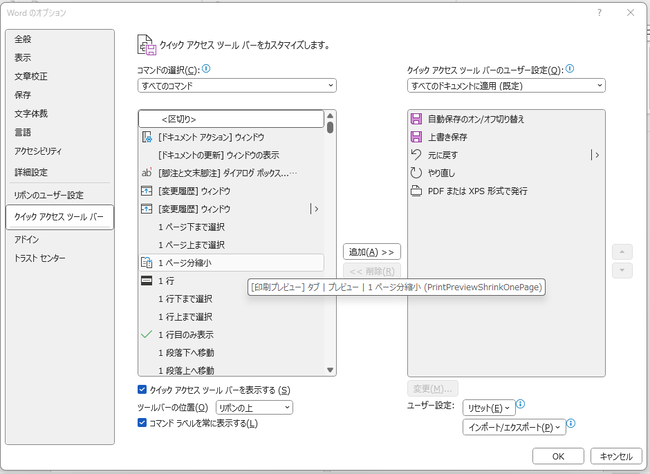Click the move-up arrow button
Image resolution: width=650 pixels, height=474 pixels.
[x=622, y=252]
